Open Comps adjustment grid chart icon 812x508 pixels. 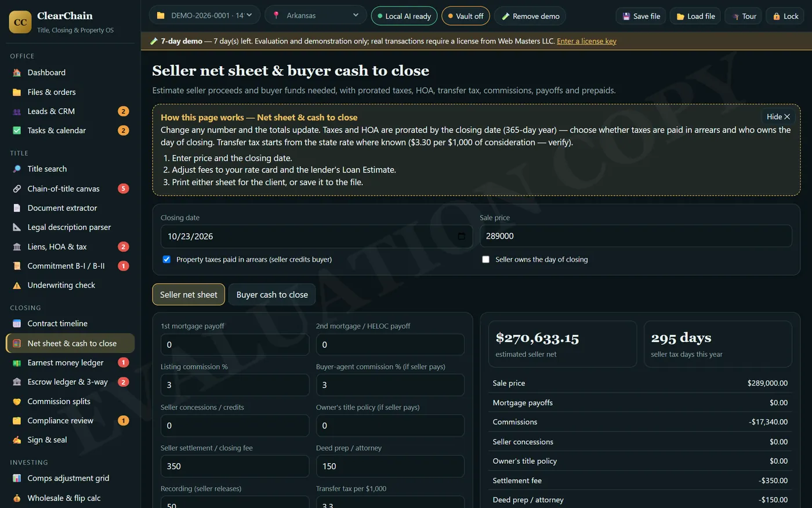(x=17, y=478)
